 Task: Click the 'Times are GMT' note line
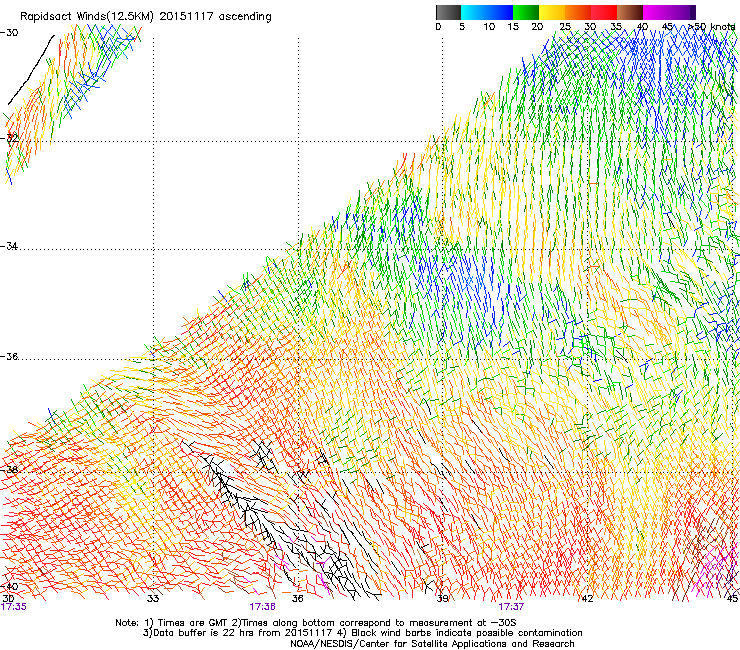[x=316, y=623]
